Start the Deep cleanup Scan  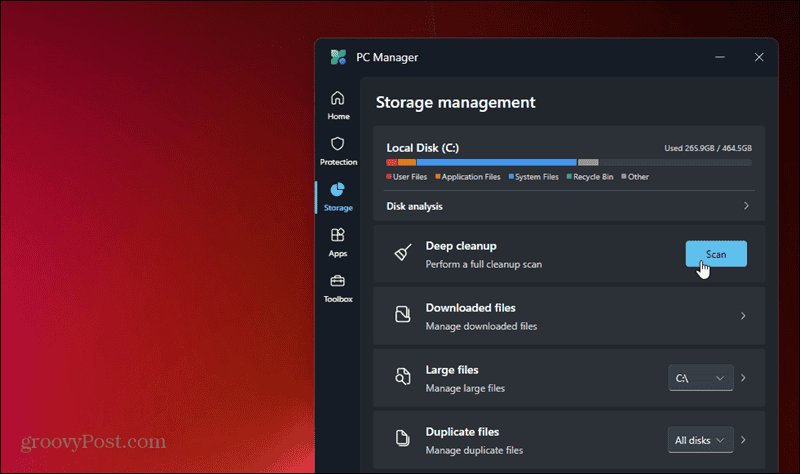tap(716, 254)
